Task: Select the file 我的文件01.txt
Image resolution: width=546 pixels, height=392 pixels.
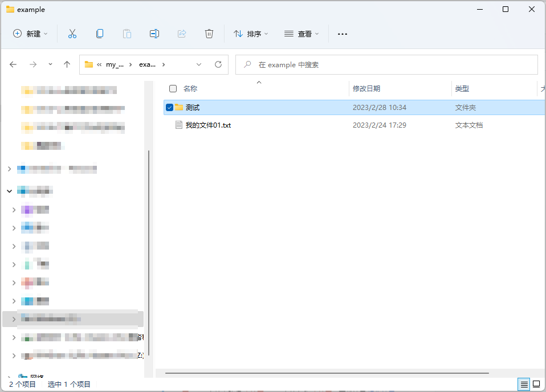Action: pyautogui.click(x=208, y=125)
